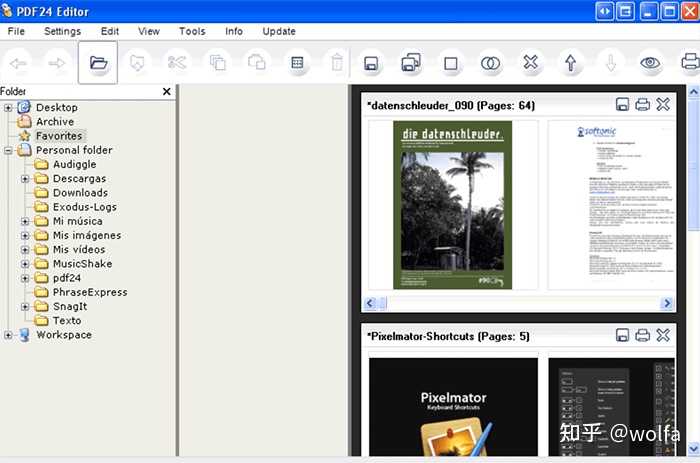Expand the Mis vídeos folder
Screen dimensions: 700x463
pos(25,250)
